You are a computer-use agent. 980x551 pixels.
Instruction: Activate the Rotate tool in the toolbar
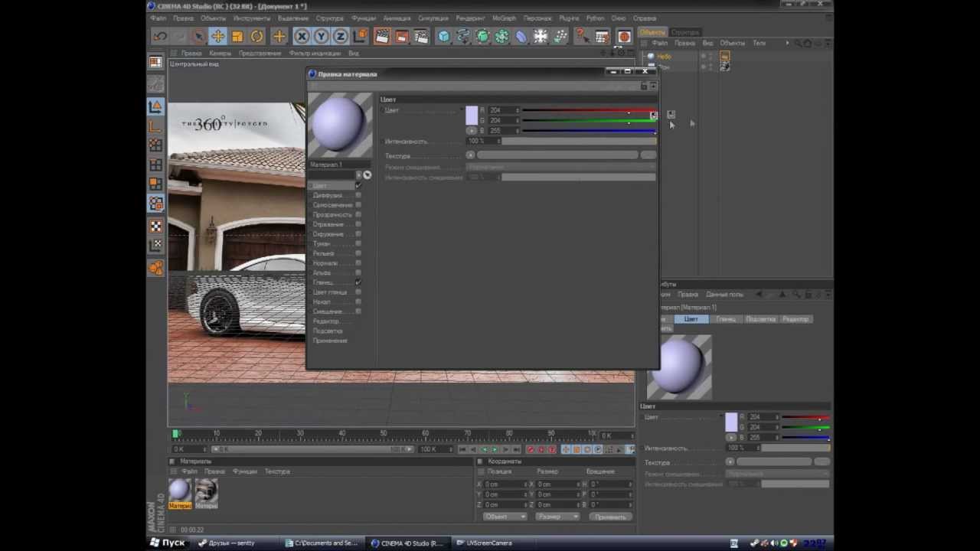click(x=257, y=36)
